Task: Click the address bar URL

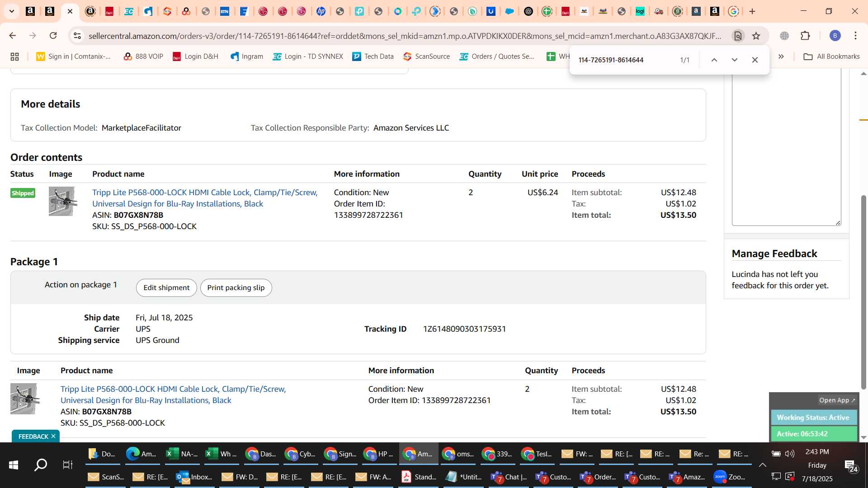Action: [405, 36]
